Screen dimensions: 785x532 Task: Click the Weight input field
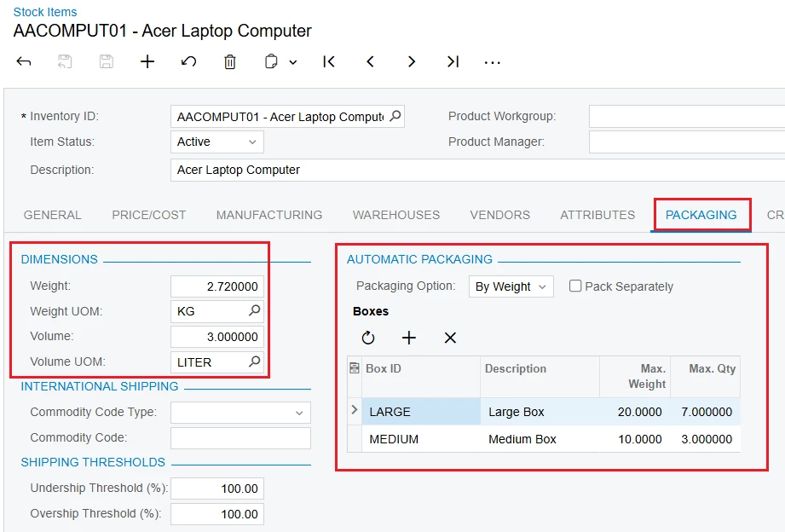(x=216, y=286)
